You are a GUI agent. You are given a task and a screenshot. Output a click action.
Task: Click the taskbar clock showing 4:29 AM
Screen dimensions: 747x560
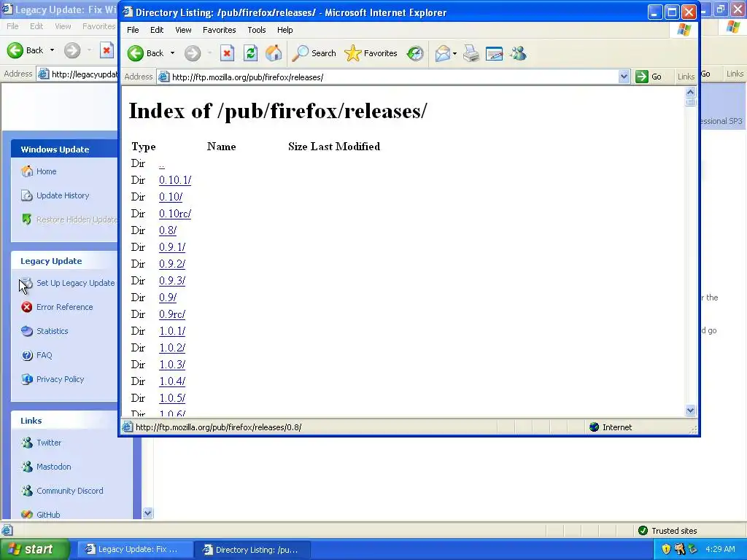pos(720,549)
